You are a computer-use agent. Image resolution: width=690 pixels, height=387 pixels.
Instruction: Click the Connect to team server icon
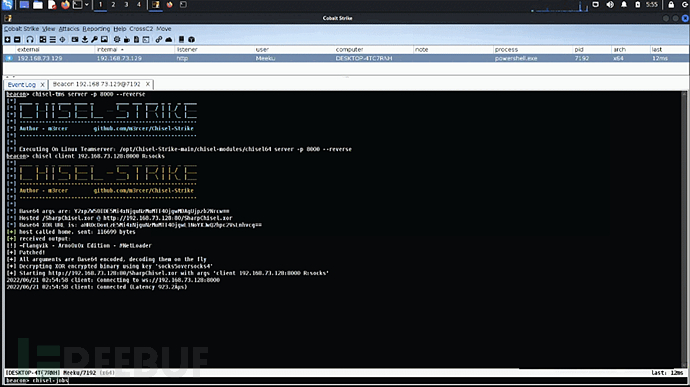pos(7,40)
